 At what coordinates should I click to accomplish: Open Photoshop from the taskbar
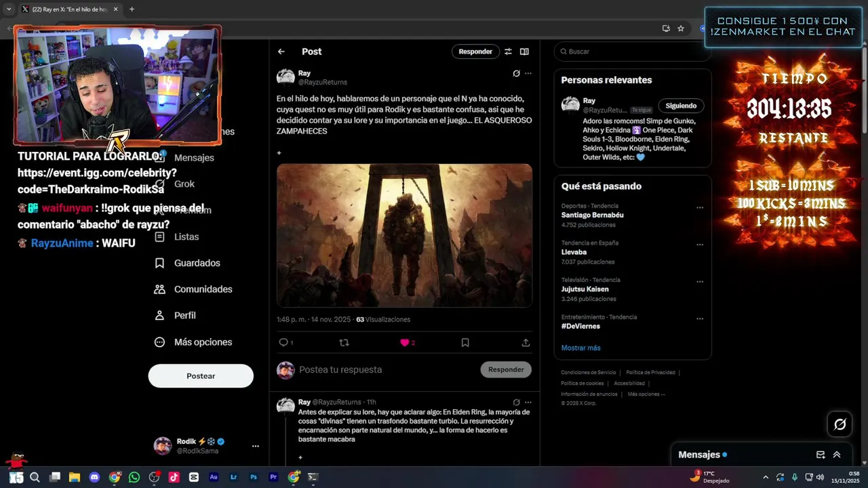coord(254,477)
